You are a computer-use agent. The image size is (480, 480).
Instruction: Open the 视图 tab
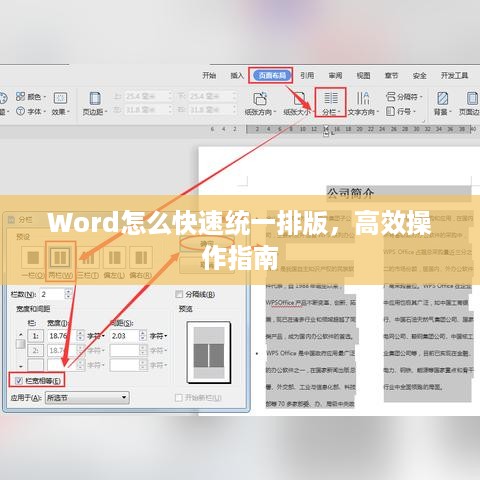363,76
